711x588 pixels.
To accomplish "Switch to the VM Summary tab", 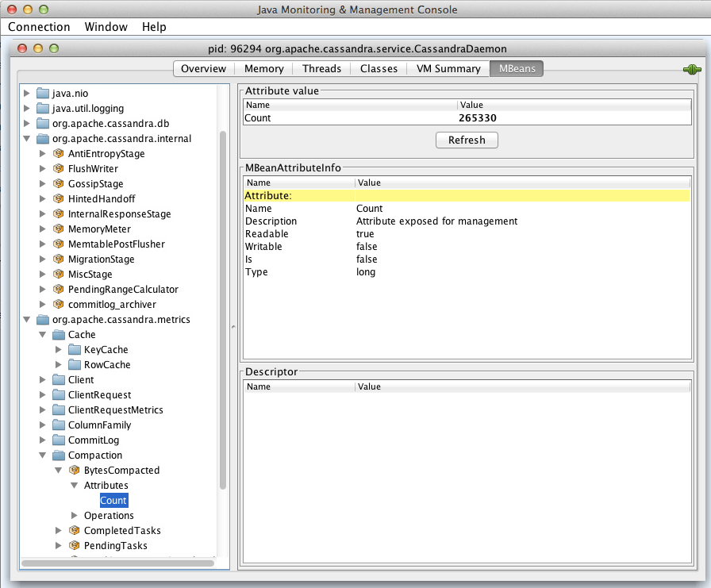I will coord(448,68).
